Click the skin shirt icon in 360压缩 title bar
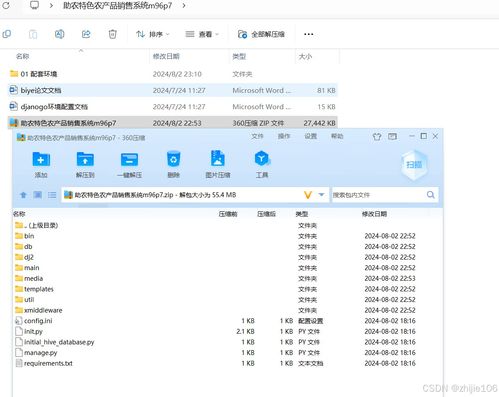The height and width of the screenshot is (397, 499). pos(377,136)
